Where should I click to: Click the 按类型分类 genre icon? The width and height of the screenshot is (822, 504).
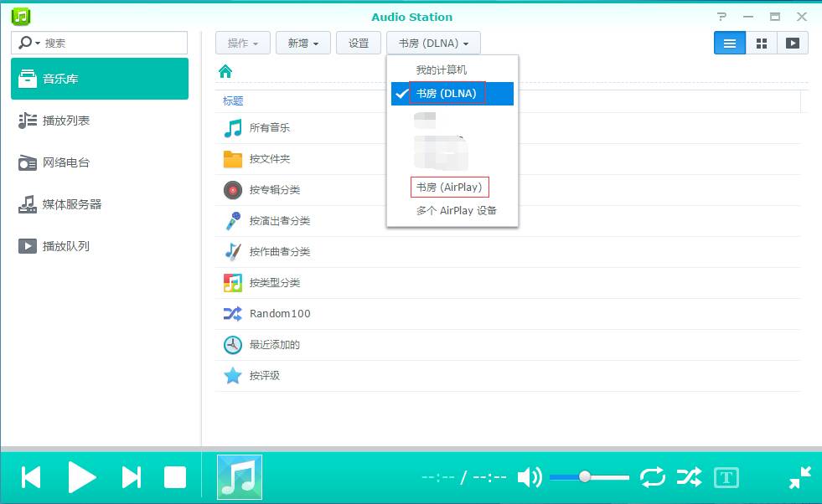[x=233, y=283]
